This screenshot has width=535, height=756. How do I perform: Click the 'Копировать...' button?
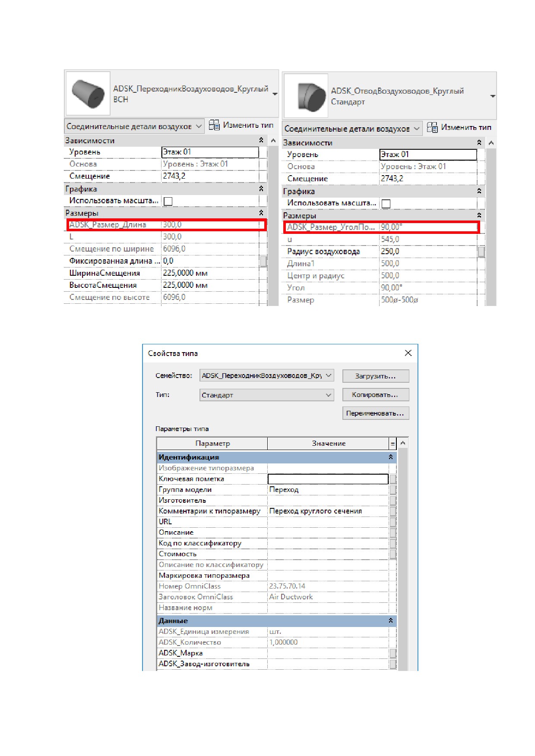[376, 394]
